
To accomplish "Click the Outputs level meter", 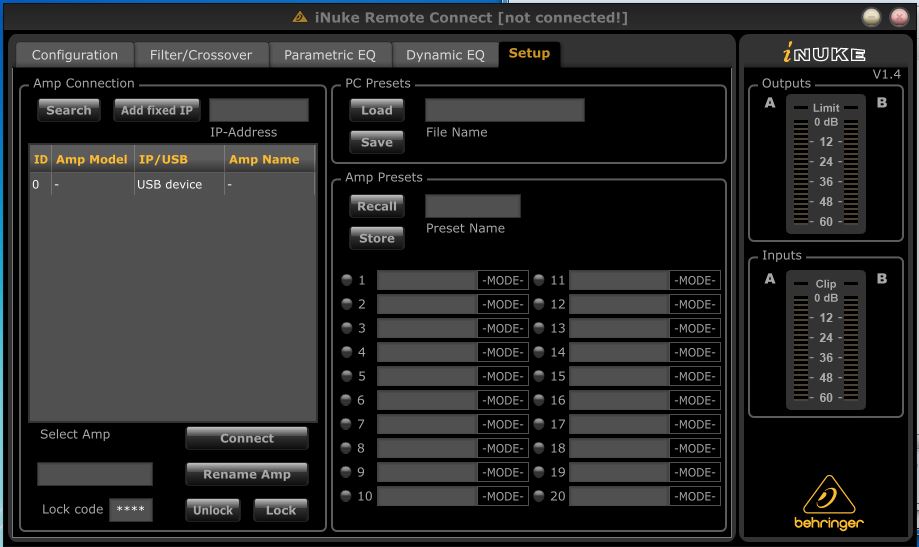I will click(825, 165).
